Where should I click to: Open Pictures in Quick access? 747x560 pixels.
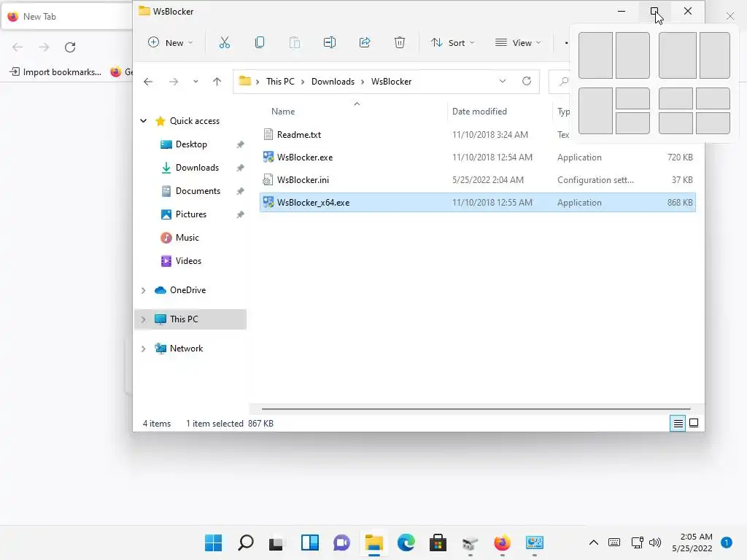190,214
